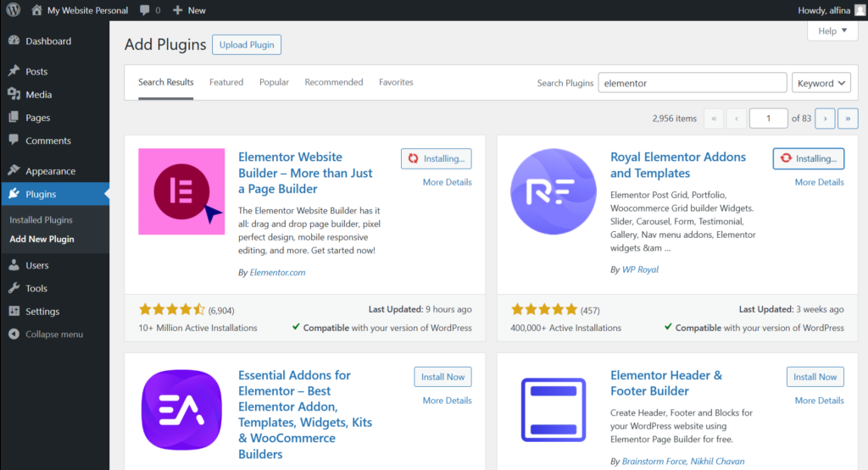Viewport: 868px width, 470px height.
Task: Click the WordPress logo icon
Action: [x=14, y=10]
